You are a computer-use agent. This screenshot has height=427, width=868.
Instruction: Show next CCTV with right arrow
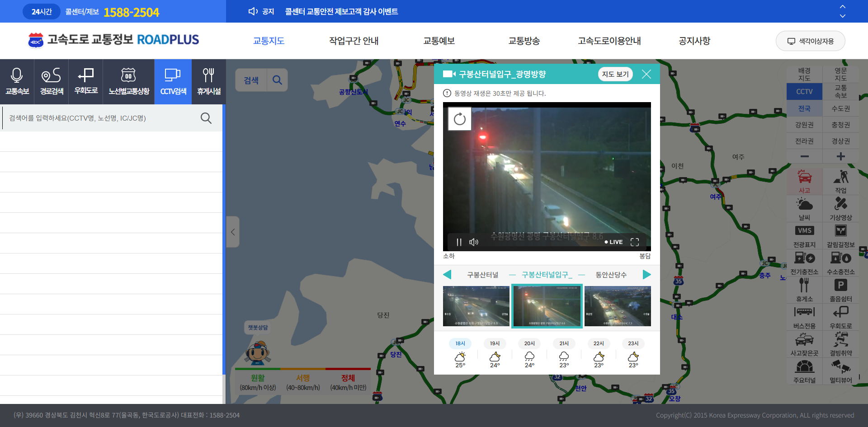(x=646, y=275)
